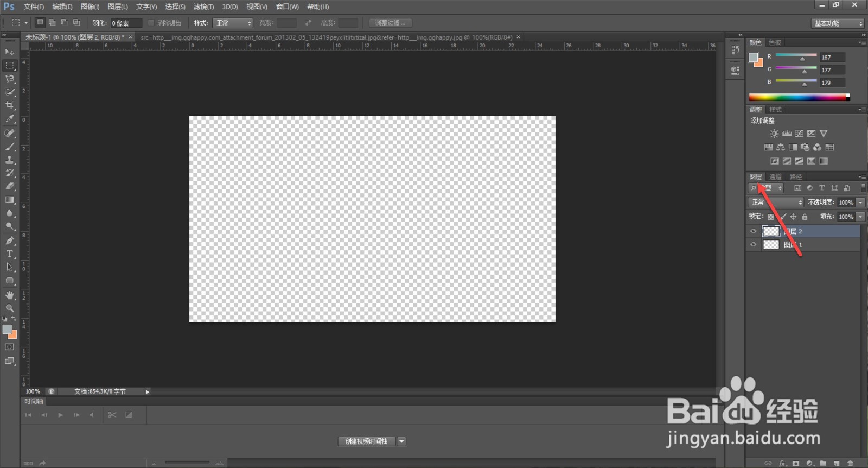
Task: Select the Lasso tool
Action: click(x=10, y=79)
